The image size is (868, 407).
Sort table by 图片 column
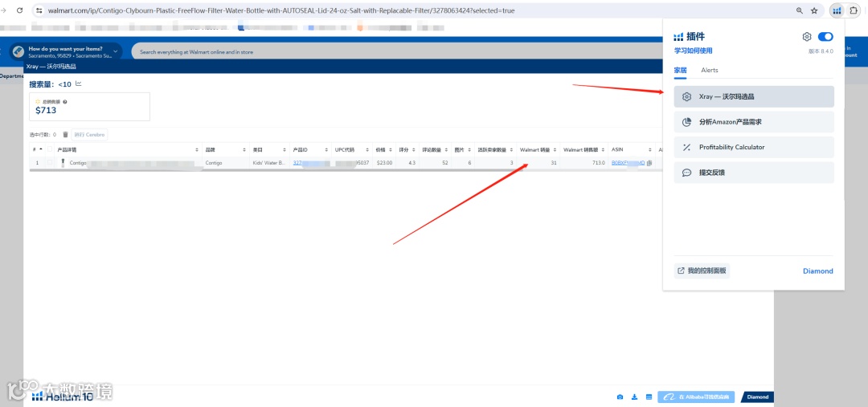470,150
